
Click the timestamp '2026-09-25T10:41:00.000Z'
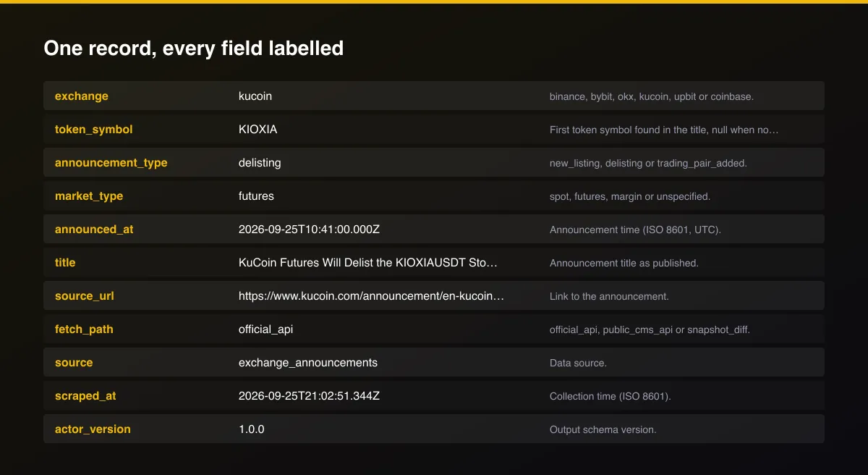(309, 230)
